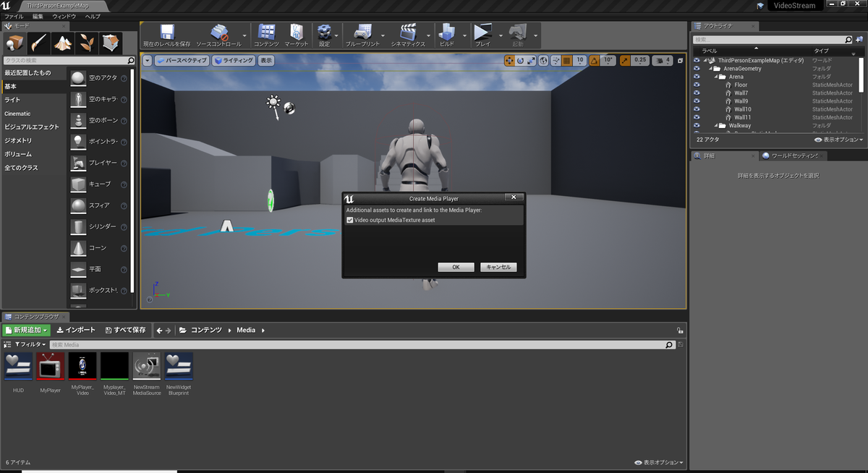Open outliner View Options dropdown
The width and height of the screenshot is (868, 473).
pyautogui.click(x=839, y=140)
